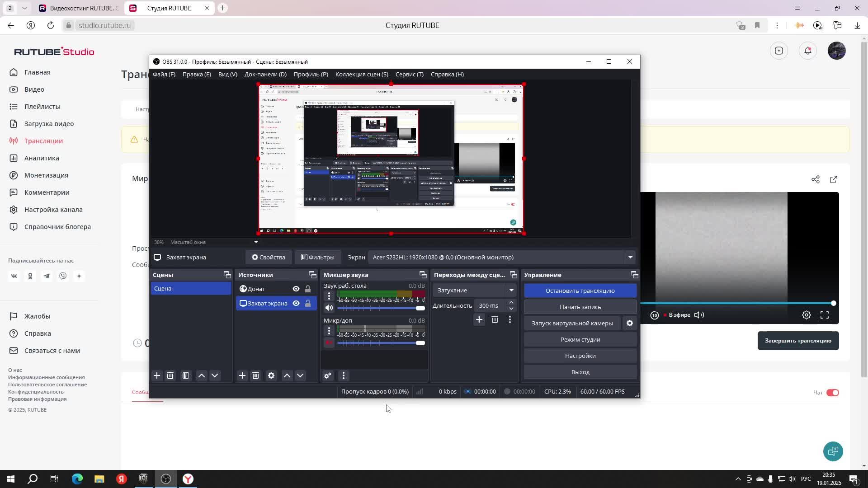Hide the Донат source

point(296,289)
